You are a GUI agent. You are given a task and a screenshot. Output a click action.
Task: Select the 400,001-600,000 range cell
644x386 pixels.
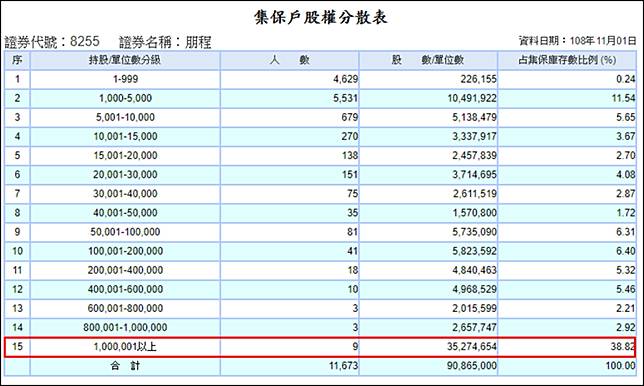[125, 289]
